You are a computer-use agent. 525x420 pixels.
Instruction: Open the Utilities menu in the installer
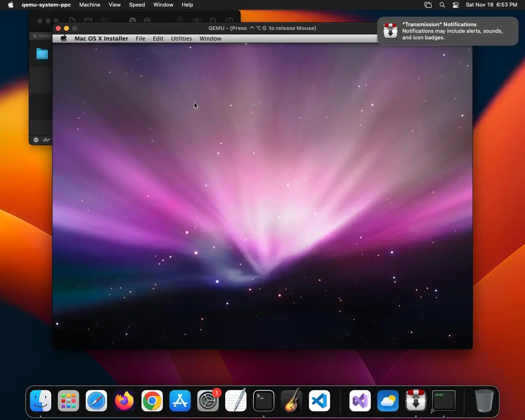click(x=181, y=39)
